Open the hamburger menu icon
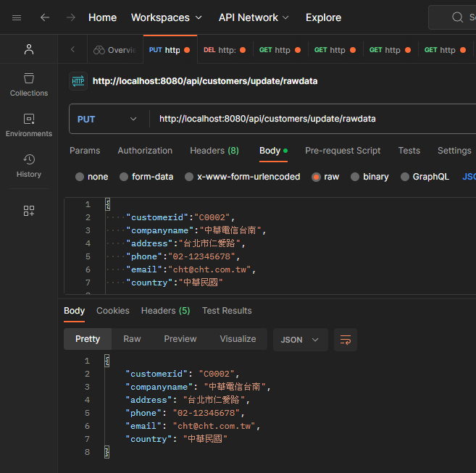The image size is (476, 473). point(17,17)
